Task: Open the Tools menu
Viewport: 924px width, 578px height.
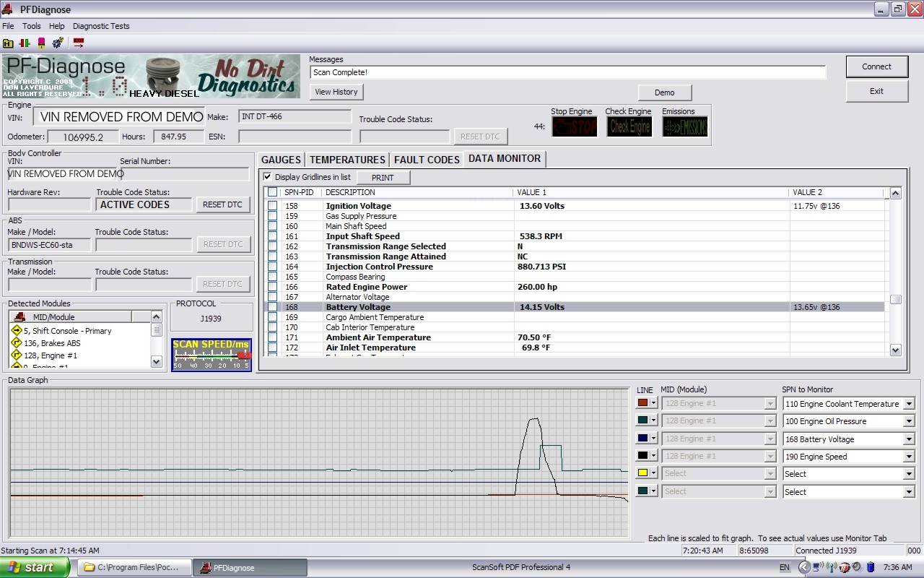Action: (32, 26)
